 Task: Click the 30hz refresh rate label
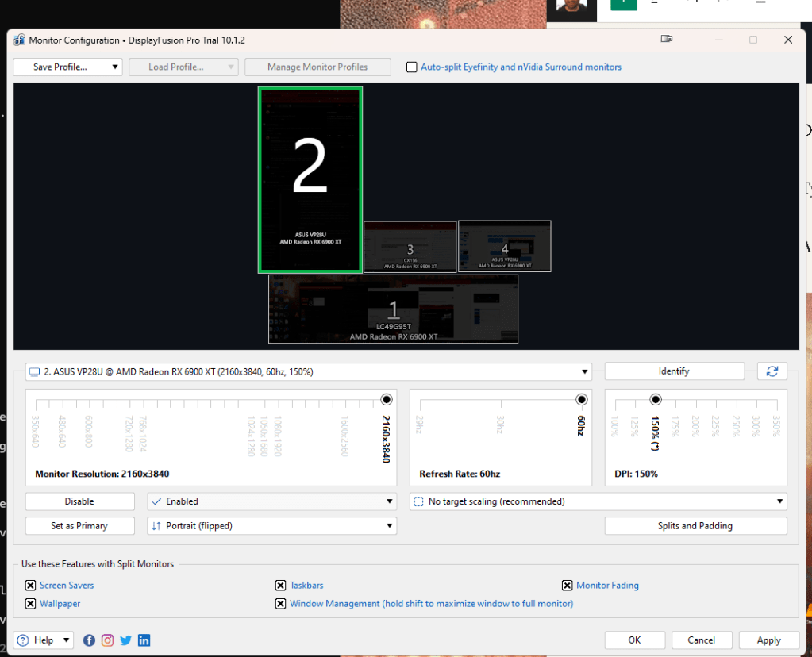(x=500, y=424)
